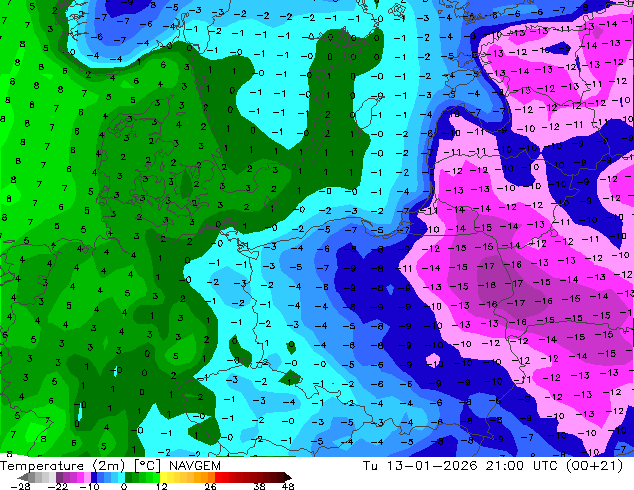Viewport: 634px width, 490px height.
Task: Click the '(00+21)' forecast offset text
Action: (x=594, y=466)
